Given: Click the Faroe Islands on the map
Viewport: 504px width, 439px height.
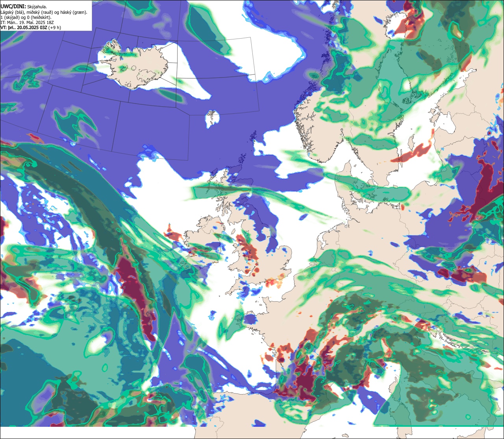Looking at the screenshot, I should (x=213, y=118).
